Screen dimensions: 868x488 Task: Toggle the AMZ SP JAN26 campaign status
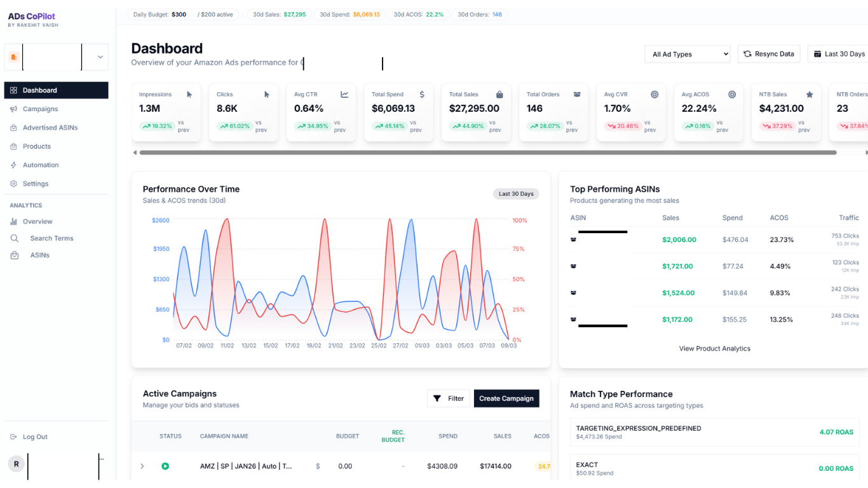click(165, 466)
